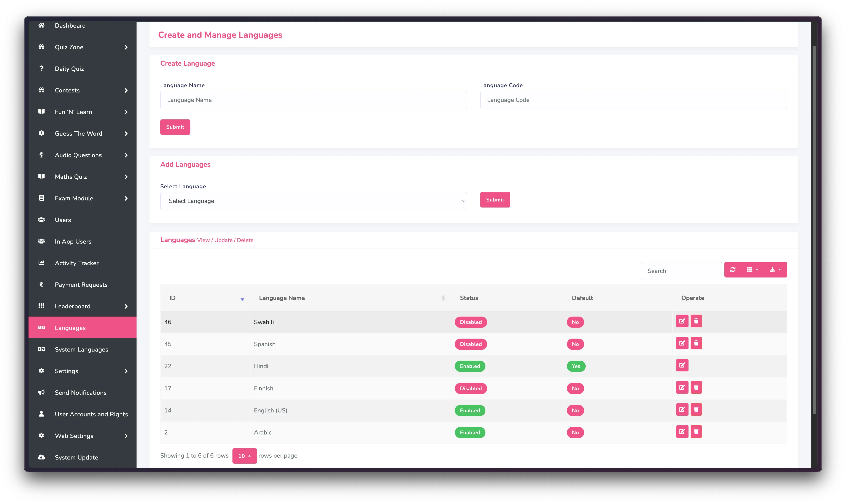
Task: Click the ID column sort arrow
Action: point(242,300)
